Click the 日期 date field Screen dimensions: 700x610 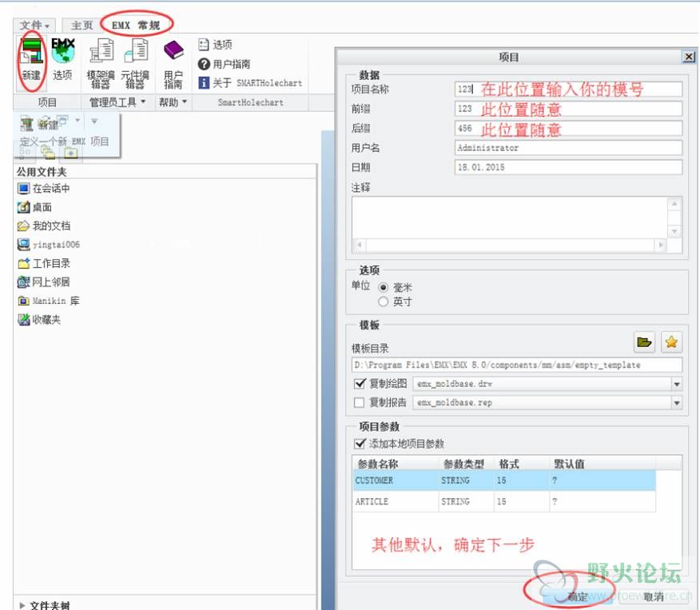coord(568,167)
